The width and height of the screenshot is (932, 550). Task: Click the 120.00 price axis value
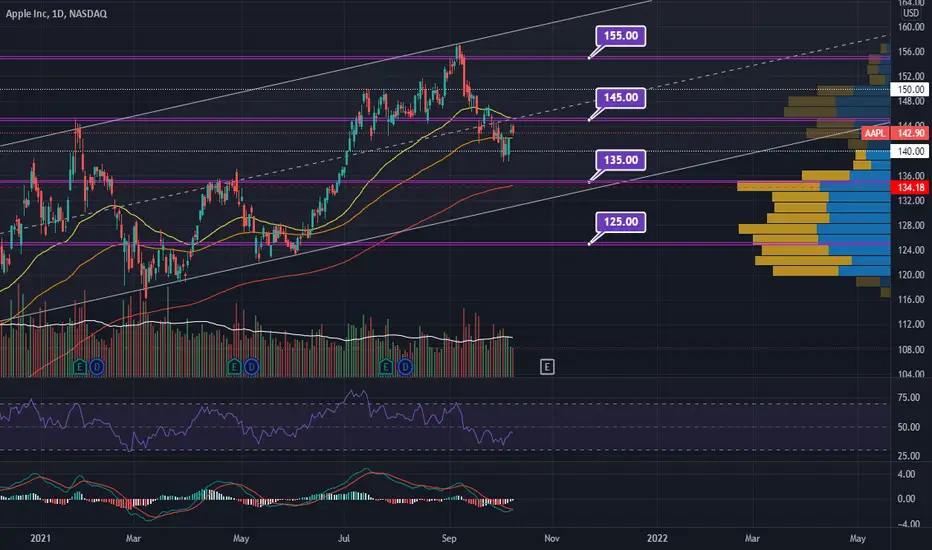[911, 275]
